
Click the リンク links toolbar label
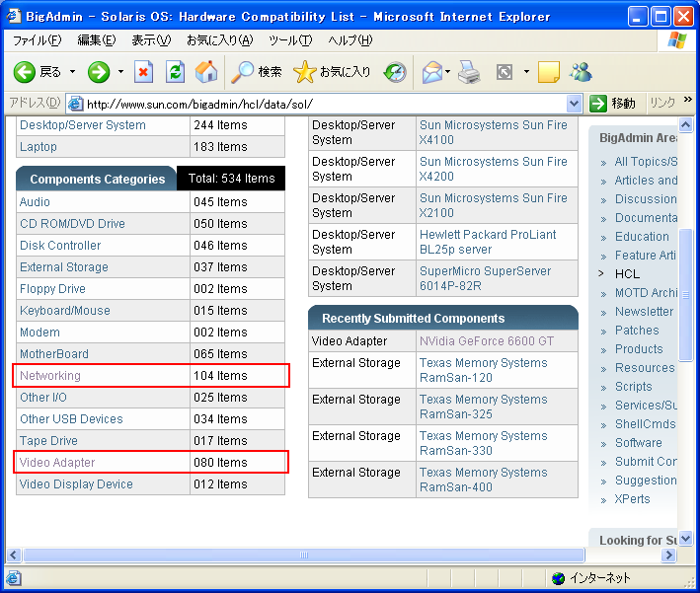coord(662,103)
